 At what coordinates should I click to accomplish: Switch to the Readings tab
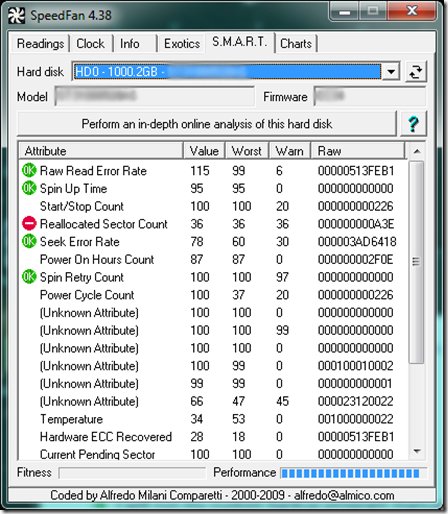40,44
